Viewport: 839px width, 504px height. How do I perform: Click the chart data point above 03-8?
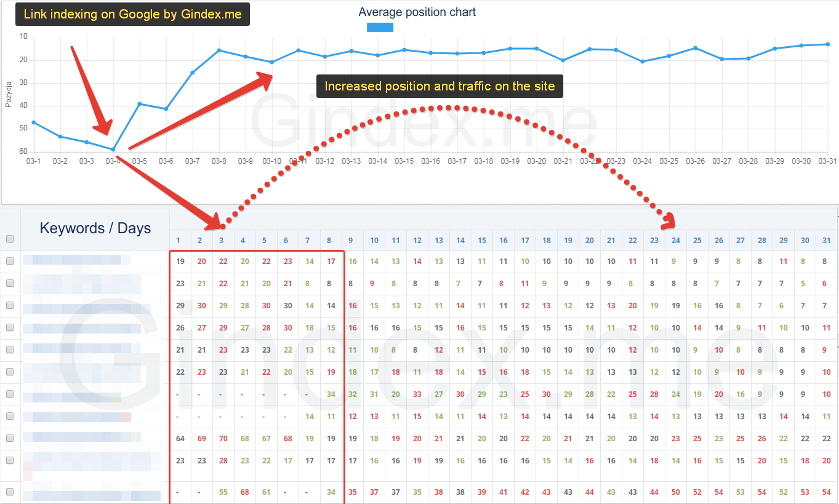219,50
